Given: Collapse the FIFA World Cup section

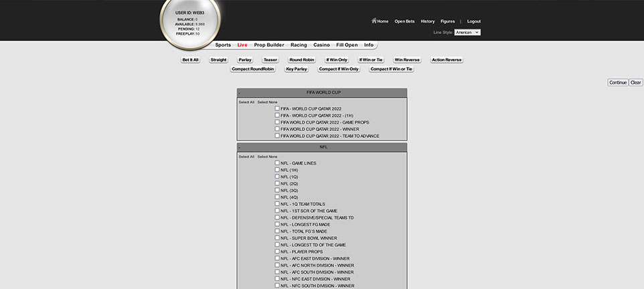Looking at the screenshot, I should [240, 93].
